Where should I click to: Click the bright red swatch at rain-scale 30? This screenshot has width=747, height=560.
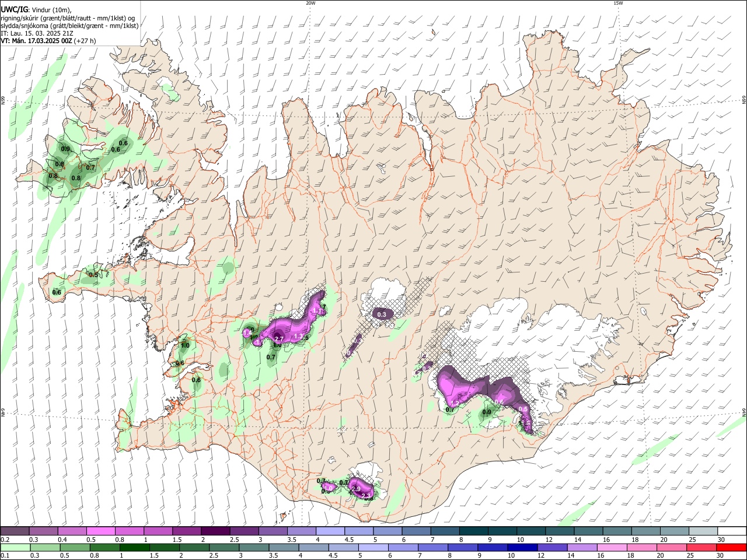731,548
